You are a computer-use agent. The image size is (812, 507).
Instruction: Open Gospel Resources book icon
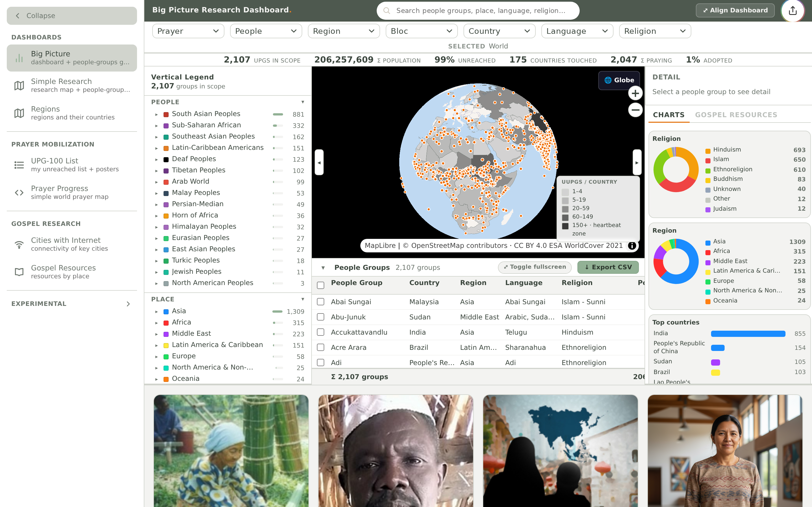point(19,272)
